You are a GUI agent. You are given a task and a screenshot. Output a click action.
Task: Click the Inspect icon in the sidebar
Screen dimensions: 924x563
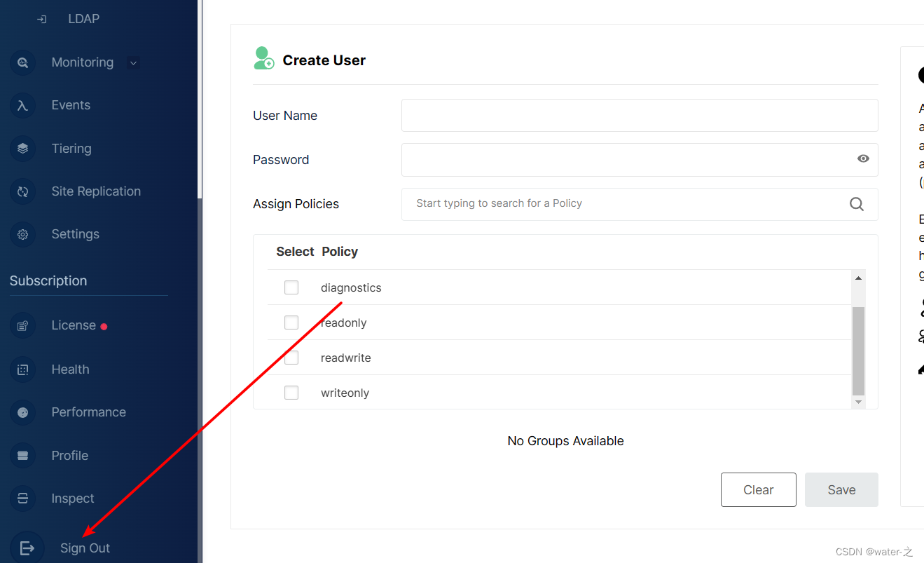(x=22, y=498)
